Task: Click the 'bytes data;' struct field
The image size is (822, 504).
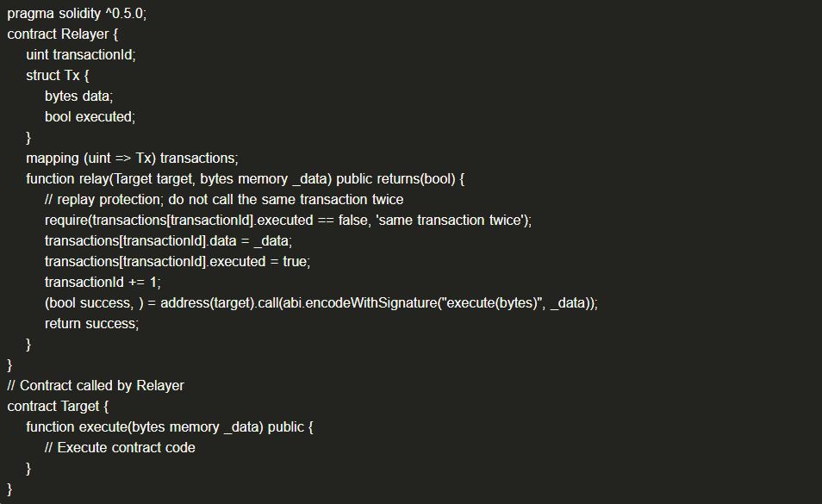Action: coord(78,96)
